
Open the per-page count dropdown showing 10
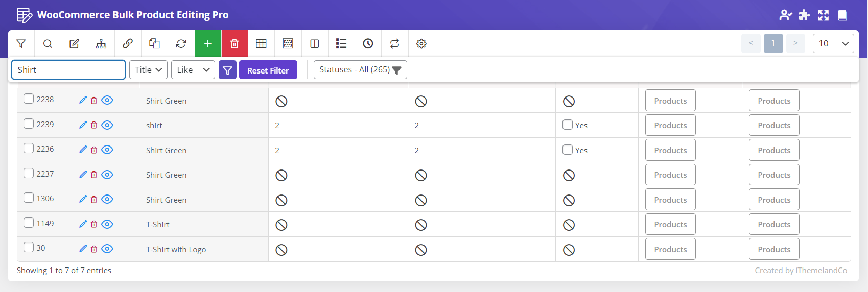click(x=833, y=43)
